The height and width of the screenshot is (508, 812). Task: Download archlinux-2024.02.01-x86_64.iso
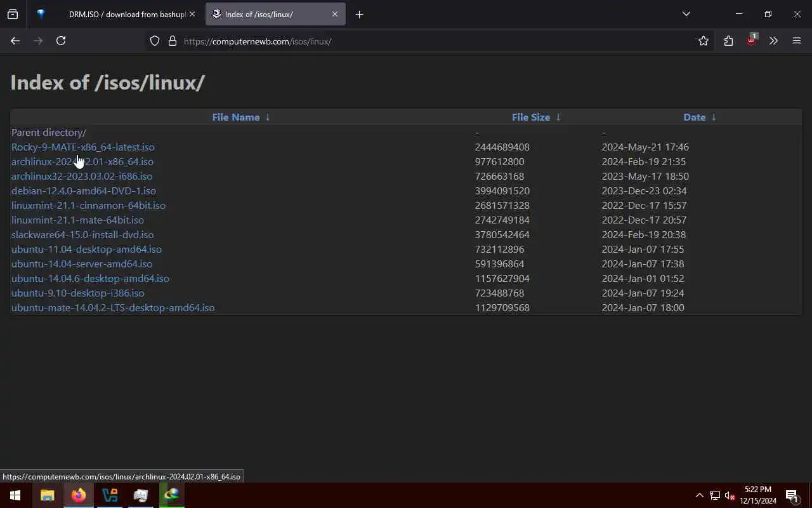(82, 161)
